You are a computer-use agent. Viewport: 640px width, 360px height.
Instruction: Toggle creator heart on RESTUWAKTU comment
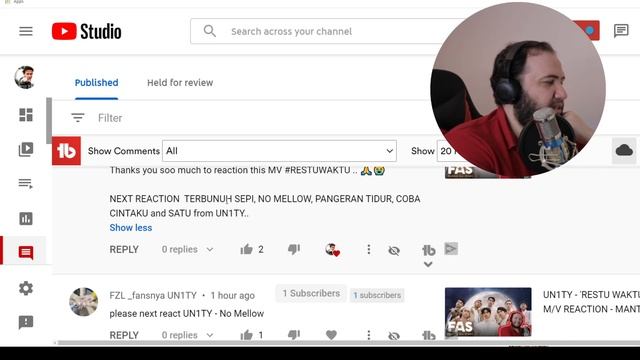(x=332, y=249)
